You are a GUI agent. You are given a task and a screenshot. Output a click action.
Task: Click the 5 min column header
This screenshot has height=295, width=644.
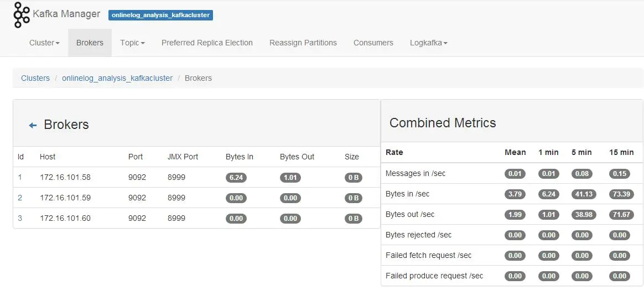point(581,152)
